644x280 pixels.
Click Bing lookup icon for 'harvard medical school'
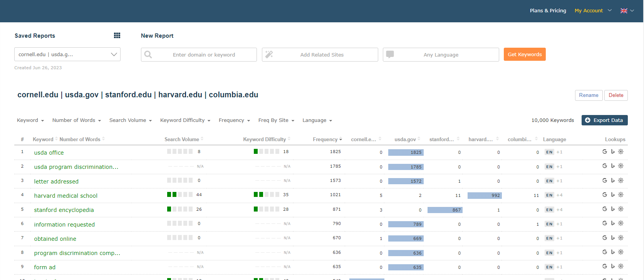(613, 195)
